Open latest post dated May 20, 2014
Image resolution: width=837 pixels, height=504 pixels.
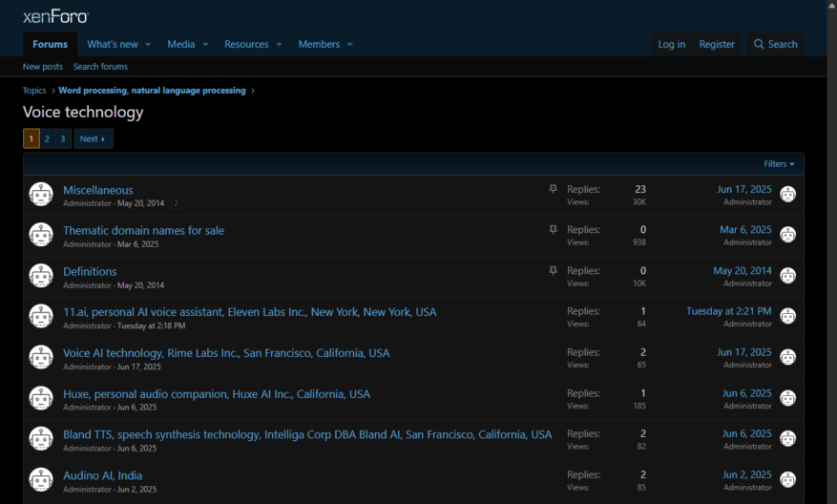coord(743,271)
